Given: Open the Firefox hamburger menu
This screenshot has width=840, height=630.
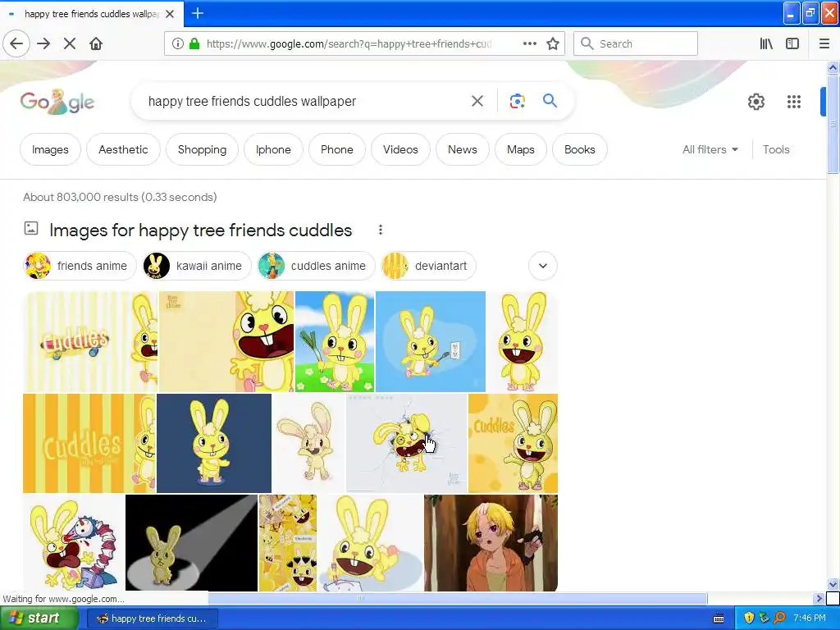Looking at the screenshot, I should [824, 43].
